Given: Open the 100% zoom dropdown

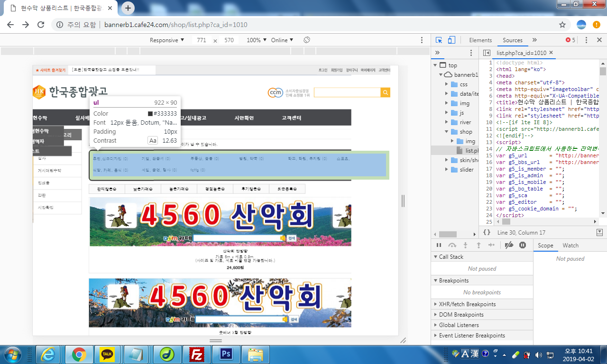Looking at the screenshot, I should (x=257, y=40).
